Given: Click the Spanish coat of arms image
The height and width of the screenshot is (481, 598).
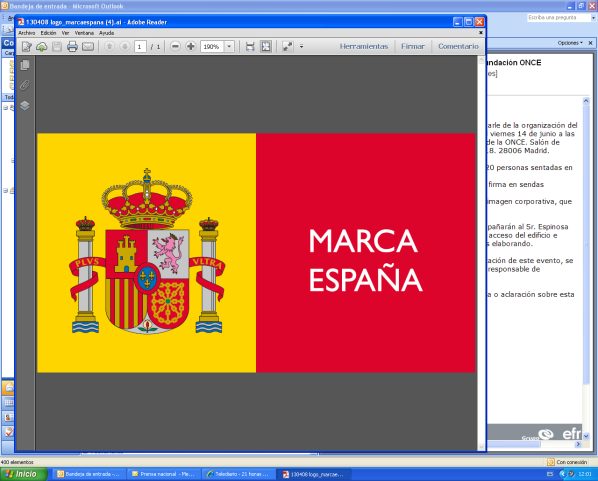Looking at the screenshot, I should point(147,251).
